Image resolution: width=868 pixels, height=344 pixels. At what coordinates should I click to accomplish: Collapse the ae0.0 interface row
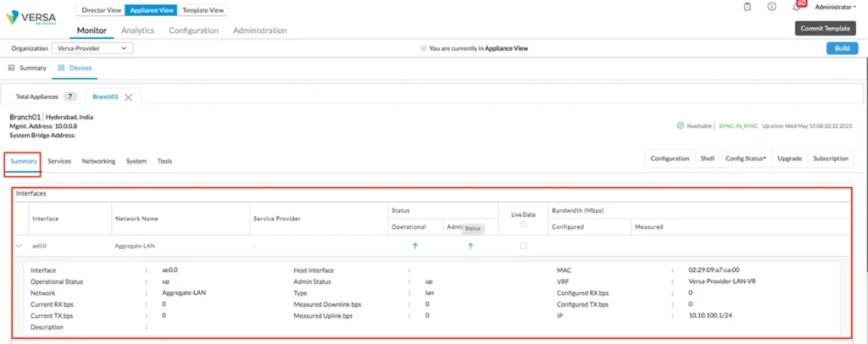click(x=19, y=246)
